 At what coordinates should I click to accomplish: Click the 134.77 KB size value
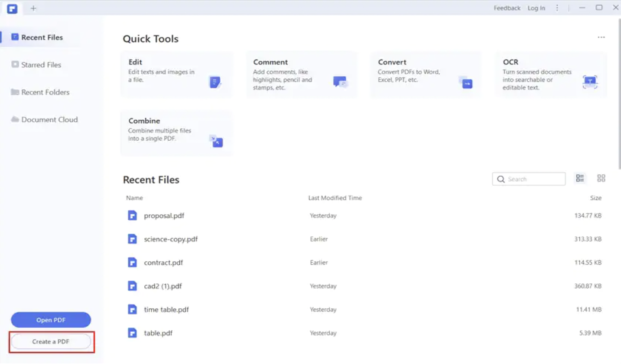pos(588,215)
